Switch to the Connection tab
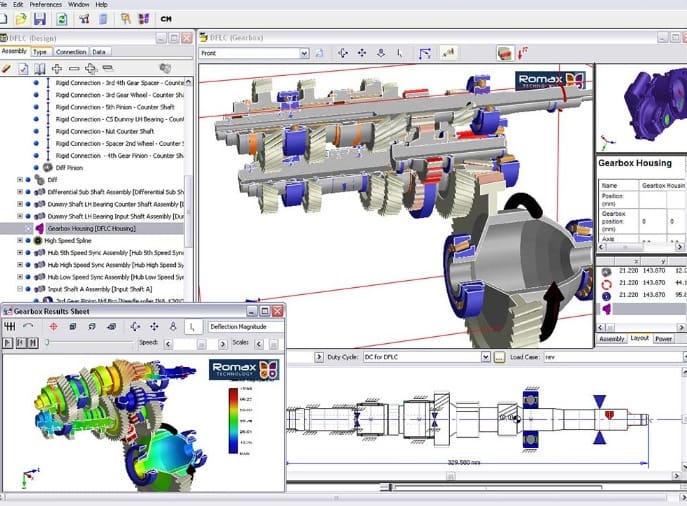The height and width of the screenshot is (506, 687). [x=71, y=52]
